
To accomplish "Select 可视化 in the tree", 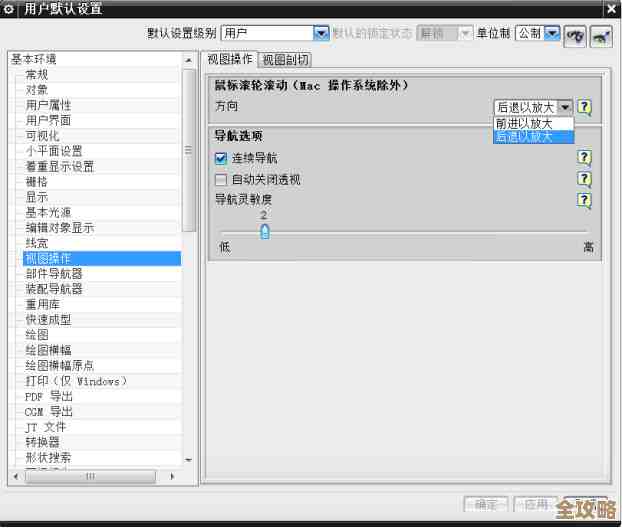I will click(42, 136).
